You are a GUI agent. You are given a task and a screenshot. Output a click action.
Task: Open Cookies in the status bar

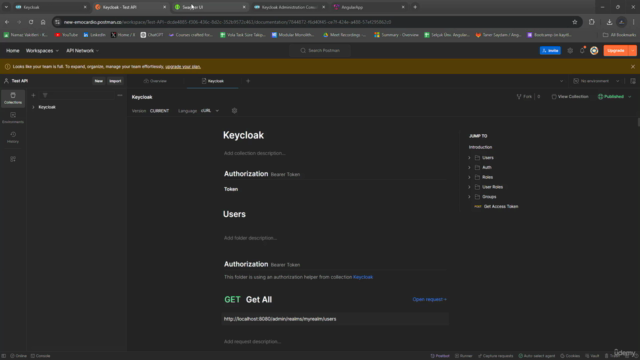click(x=570, y=356)
